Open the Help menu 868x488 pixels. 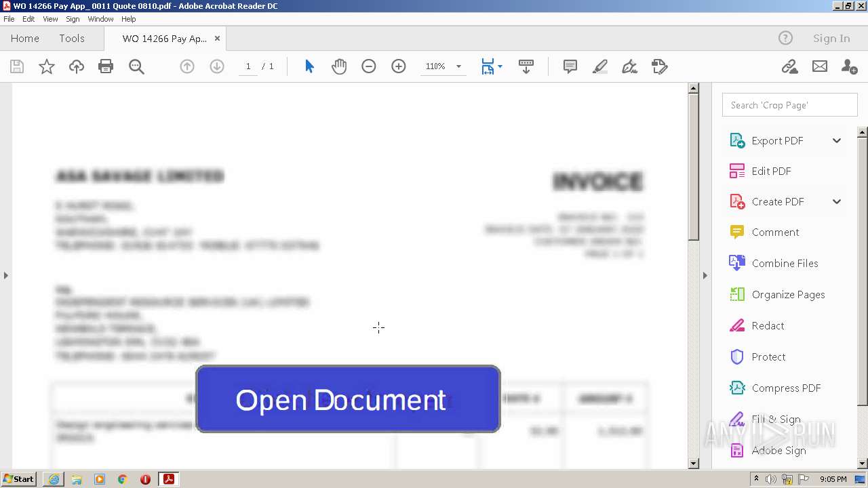(129, 19)
